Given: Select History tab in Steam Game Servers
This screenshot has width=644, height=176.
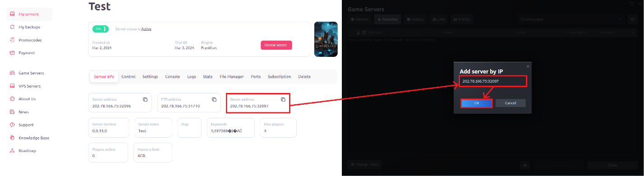Looking at the screenshot, I should click(415, 19).
